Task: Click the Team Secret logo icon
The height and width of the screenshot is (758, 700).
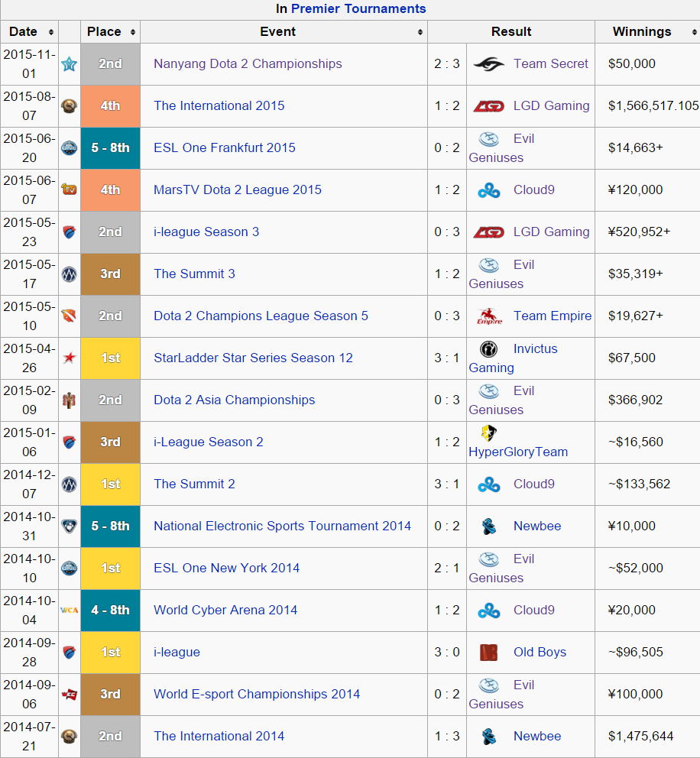Action: [x=488, y=64]
